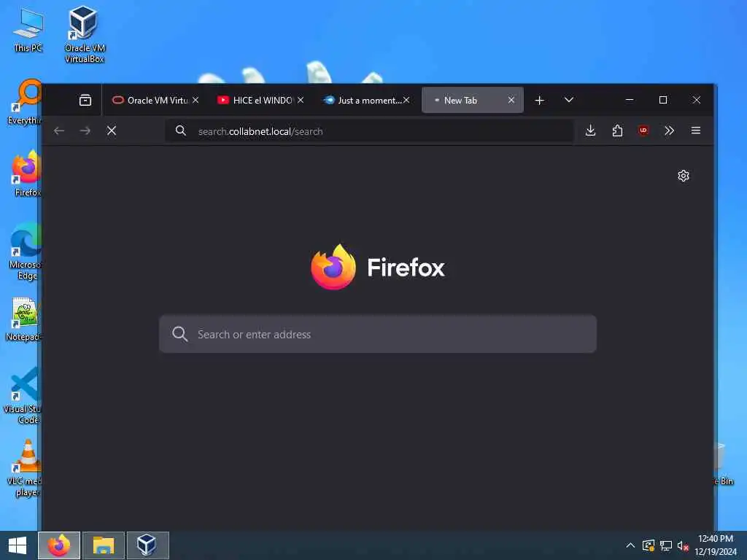This screenshot has height=560, width=747.
Task: Select VLC media player desktop shortcut
Action: coord(25,467)
